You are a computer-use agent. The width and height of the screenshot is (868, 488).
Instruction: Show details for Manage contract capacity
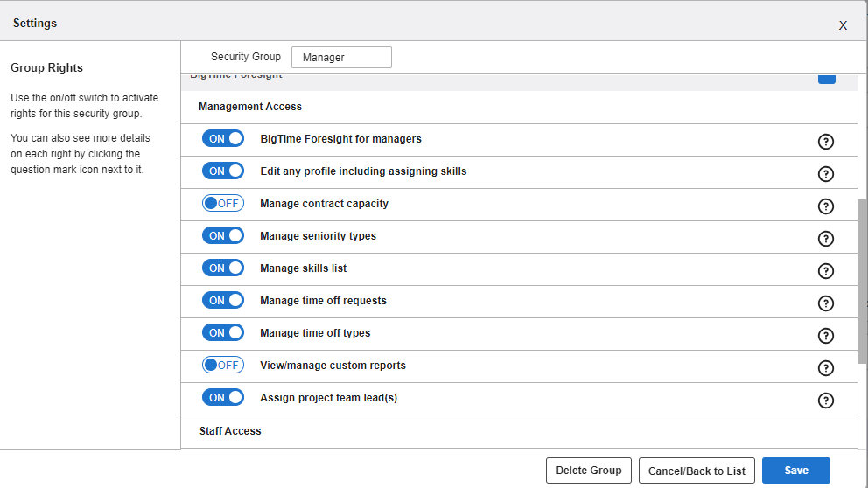tap(825, 206)
